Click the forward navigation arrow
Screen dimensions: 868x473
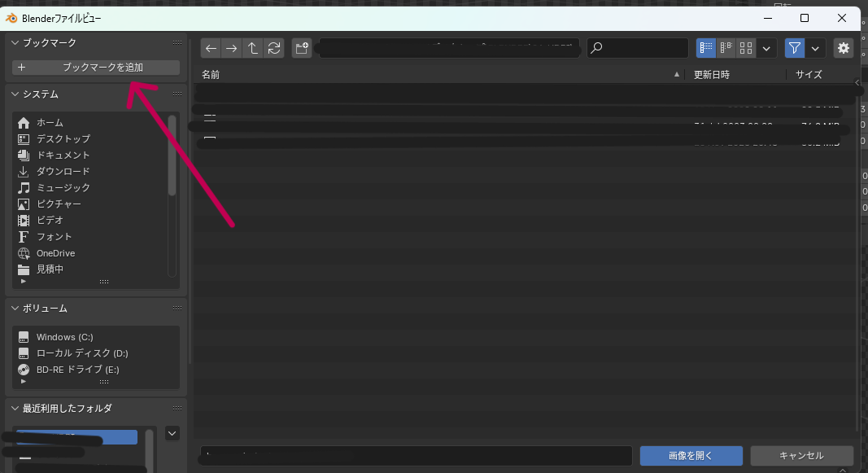233,48
